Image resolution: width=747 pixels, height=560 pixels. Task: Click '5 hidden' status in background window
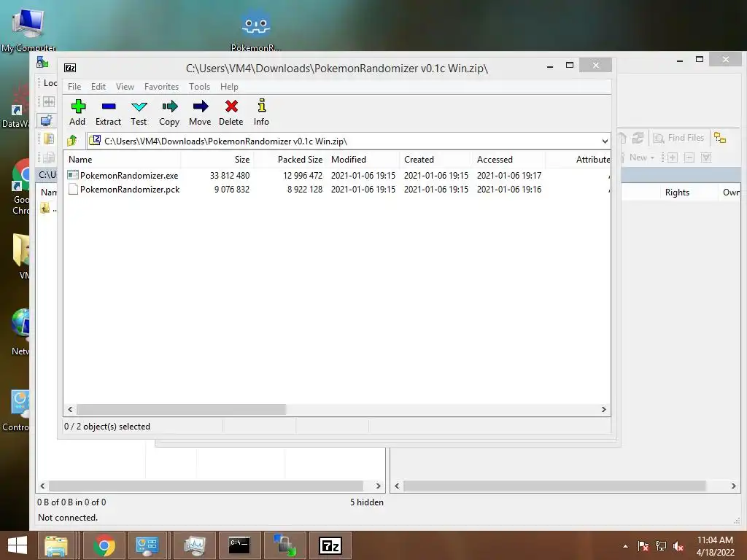(367, 502)
